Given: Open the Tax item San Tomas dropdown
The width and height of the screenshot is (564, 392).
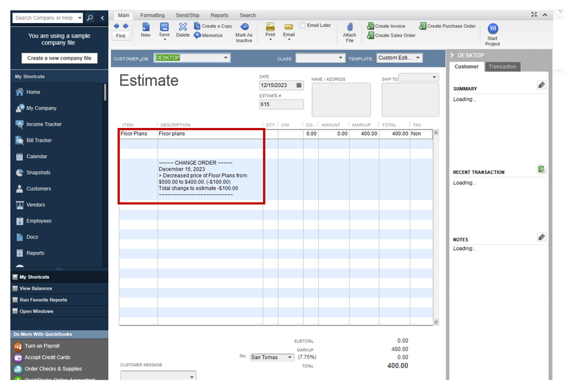Looking at the screenshot, I should pos(290,358).
